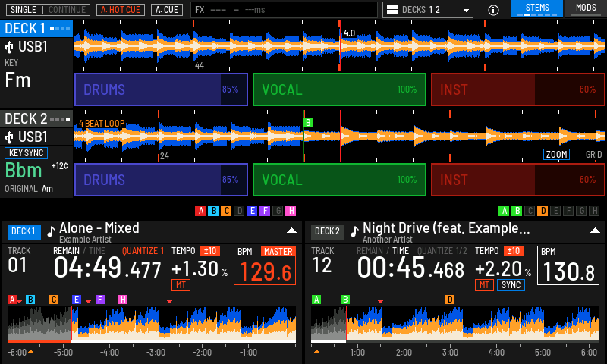Trigger Deck 2 hot cue B green pad
The height and width of the screenshot is (364, 607).
click(x=517, y=211)
